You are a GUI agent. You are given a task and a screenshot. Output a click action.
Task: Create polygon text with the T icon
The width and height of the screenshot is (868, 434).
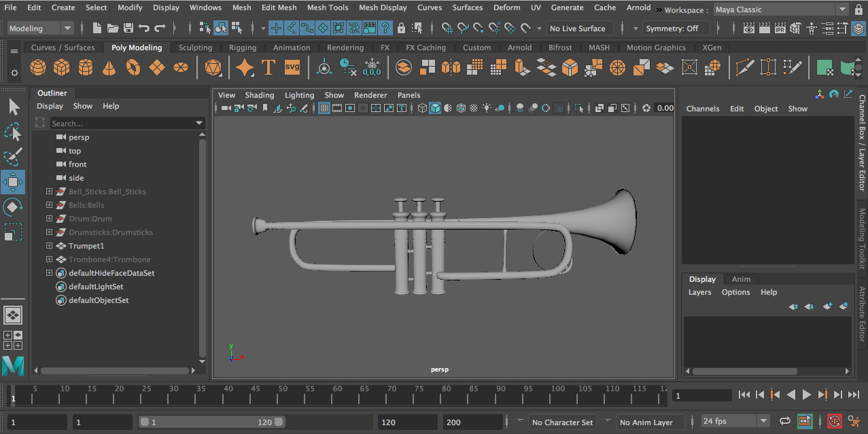pyautogui.click(x=268, y=68)
